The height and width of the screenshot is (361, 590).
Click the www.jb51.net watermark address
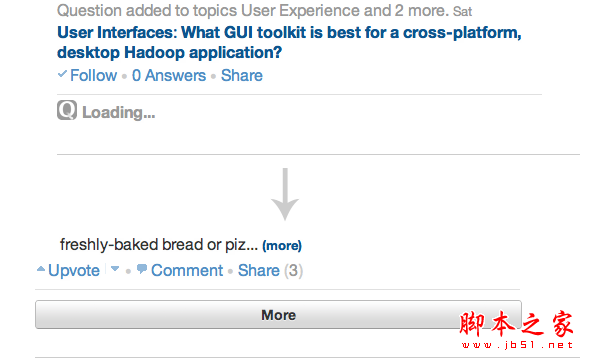tap(517, 345)
